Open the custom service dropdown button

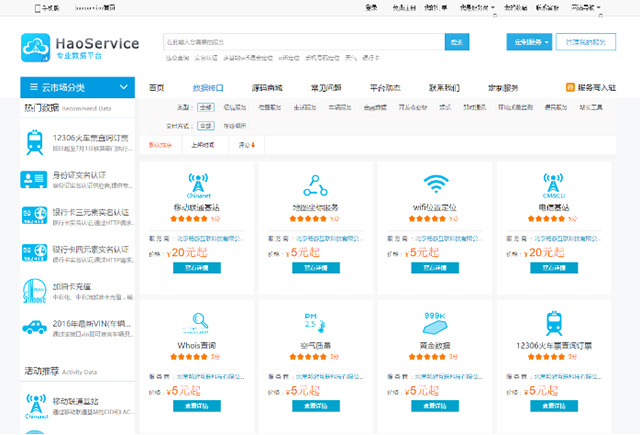coord(528,42)
